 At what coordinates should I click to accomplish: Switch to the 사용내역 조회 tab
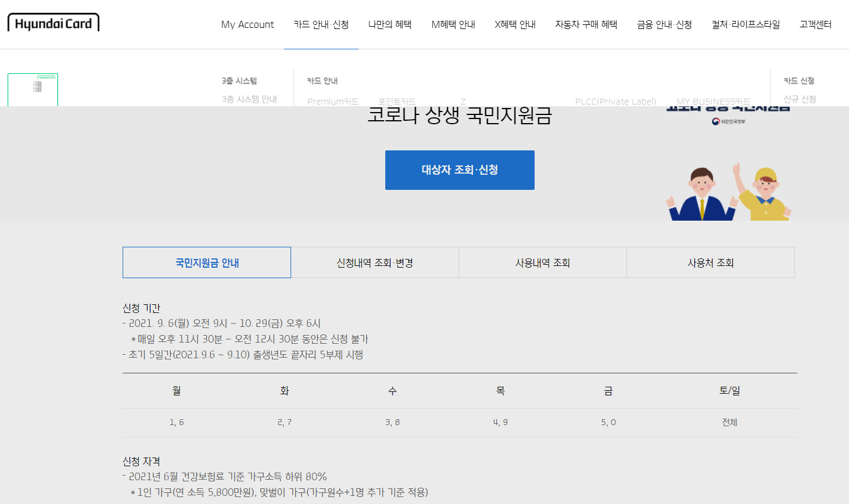click(x=542, y=262)
